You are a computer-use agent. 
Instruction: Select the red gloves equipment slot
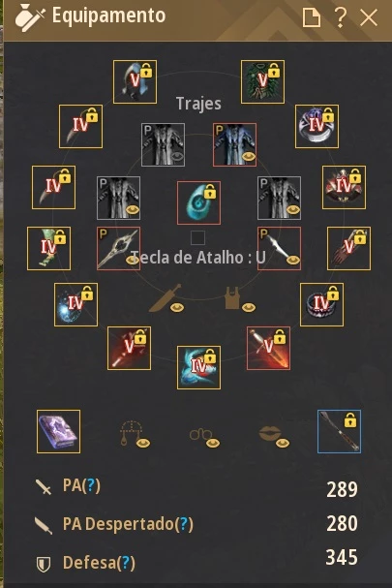tap(348, 248)
